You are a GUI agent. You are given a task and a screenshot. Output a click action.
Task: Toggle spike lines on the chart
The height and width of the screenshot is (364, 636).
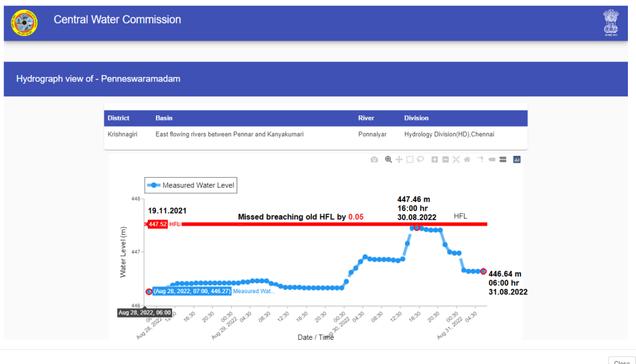480,160
